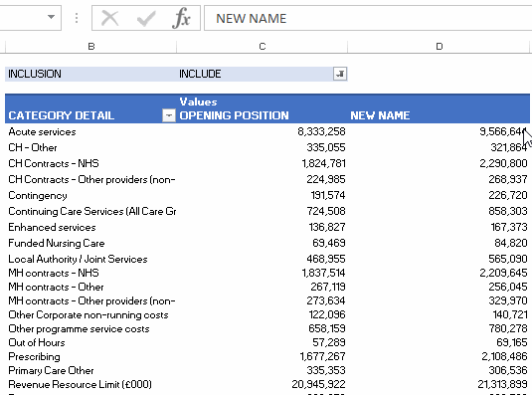Select the Prescribing row label
The width and height of the screenshot is (532, 395).
[x=34, y=356]
